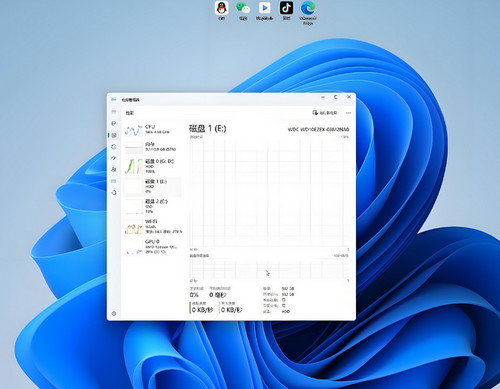Select the Wi-Fi entry in the list
500x389 pixels.
click(x=153, y=226)
